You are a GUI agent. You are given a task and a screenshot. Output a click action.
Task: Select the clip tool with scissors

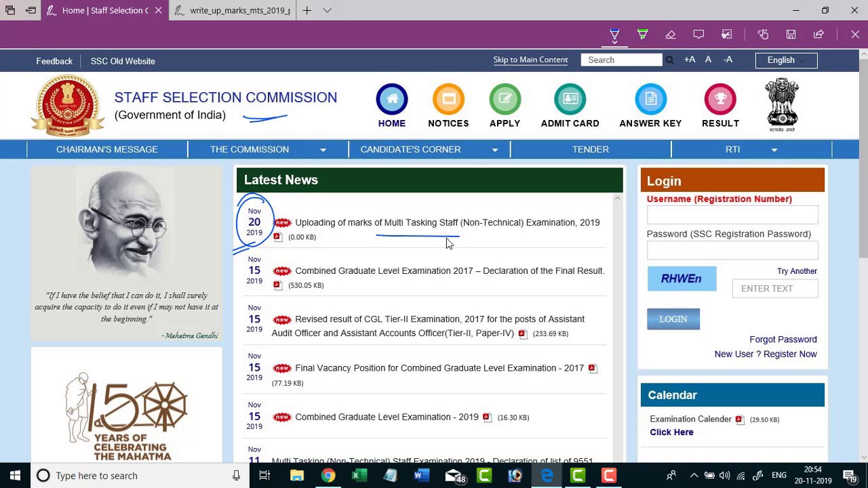[726, 35]
